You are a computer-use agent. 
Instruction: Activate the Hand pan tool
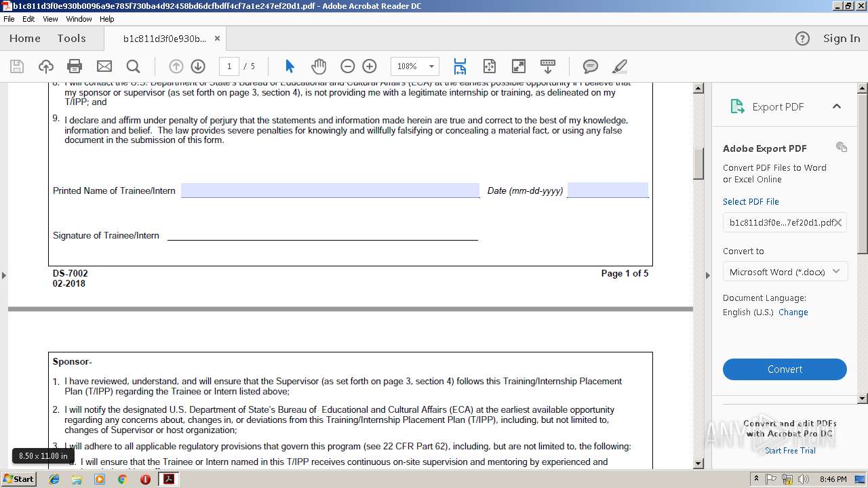[x=319, y=66]
